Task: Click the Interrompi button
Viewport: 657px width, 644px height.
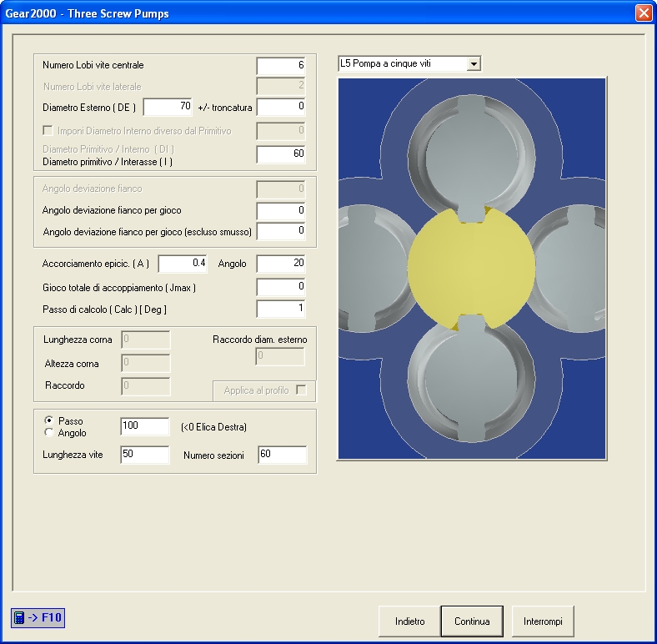Action: click(x=543, y=621)
